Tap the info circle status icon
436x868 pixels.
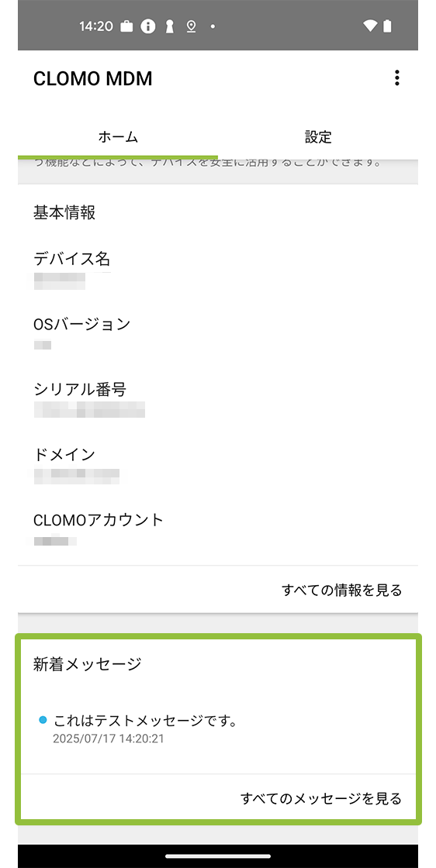coord(148,26)
